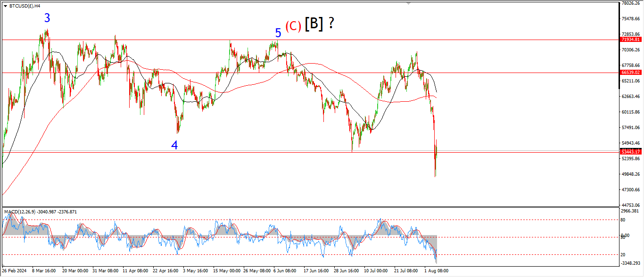Click the red 71934.81 price level tag
The image size is (644, 277).
click(x=630, y=40)
